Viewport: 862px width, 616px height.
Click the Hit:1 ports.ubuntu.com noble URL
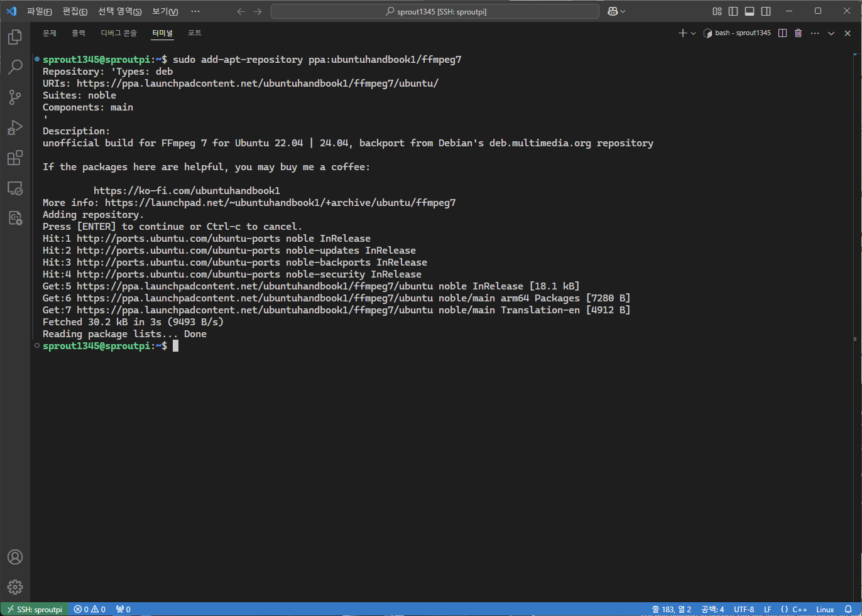[x=178, y=239]
